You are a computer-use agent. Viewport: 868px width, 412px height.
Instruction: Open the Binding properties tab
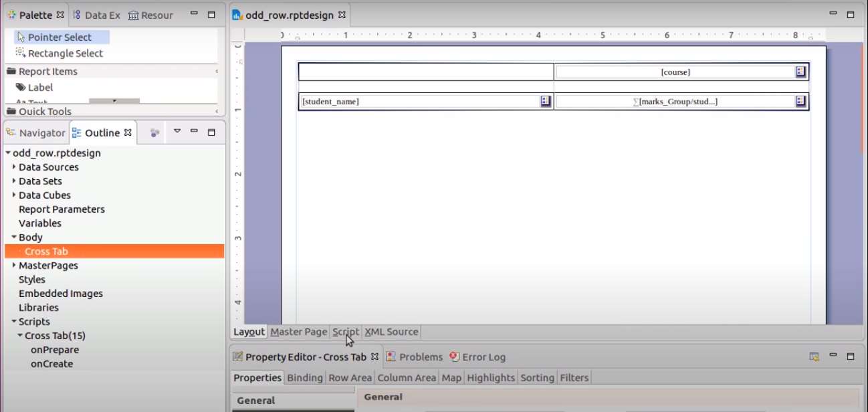(304, 378)
